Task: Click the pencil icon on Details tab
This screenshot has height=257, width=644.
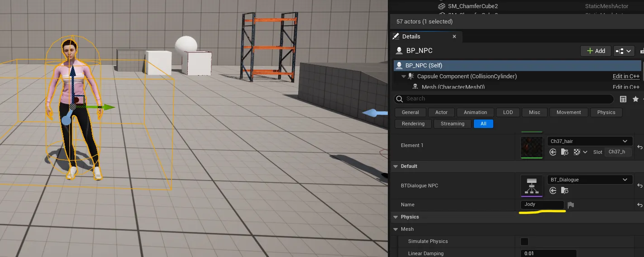Action: tap(396, 37)
